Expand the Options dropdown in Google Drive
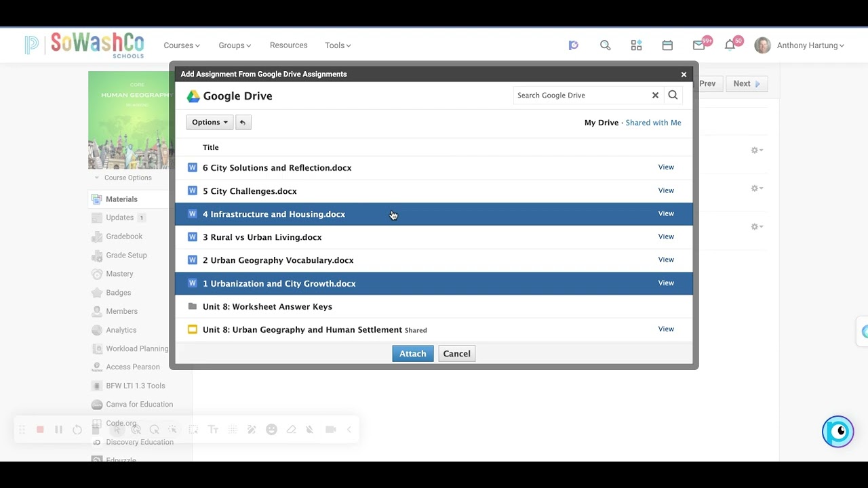 pyautogui.click(x=210, y=122)
